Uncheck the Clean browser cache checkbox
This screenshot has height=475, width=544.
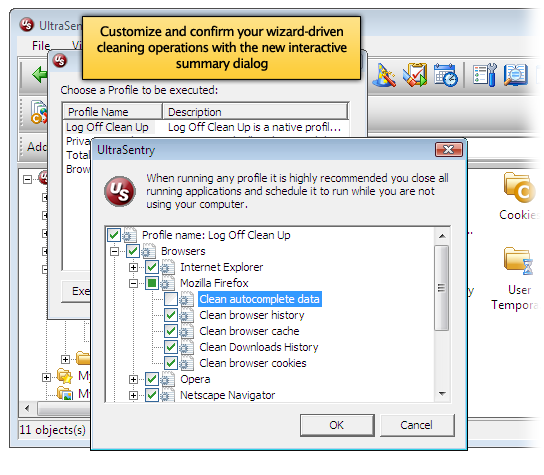[171, 331]
